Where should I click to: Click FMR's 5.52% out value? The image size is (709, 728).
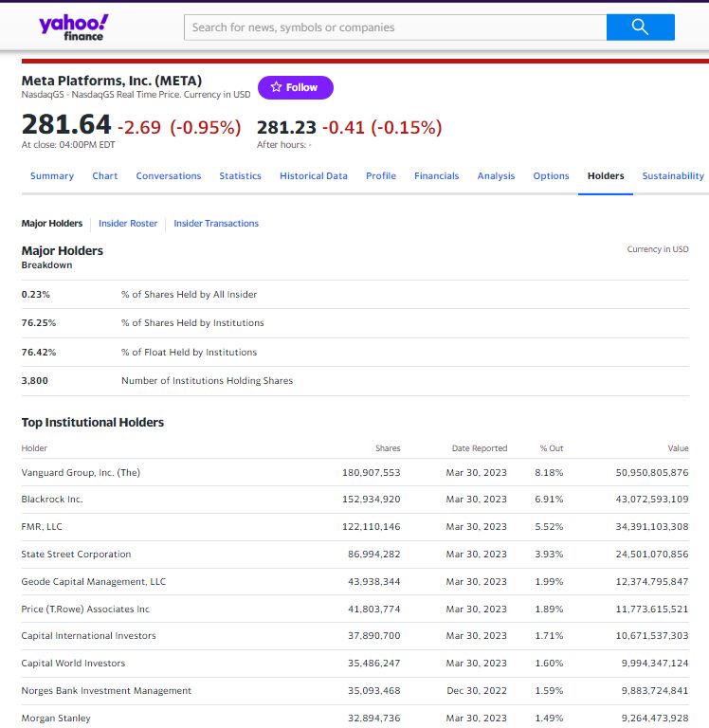click(549, 526)
